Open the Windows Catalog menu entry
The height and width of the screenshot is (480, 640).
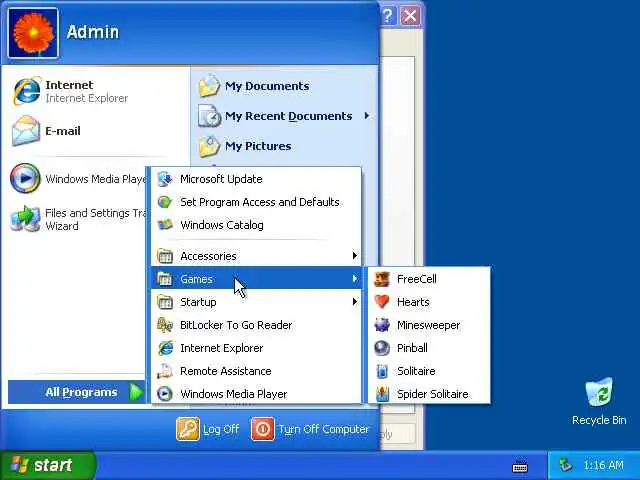[256, 225]
